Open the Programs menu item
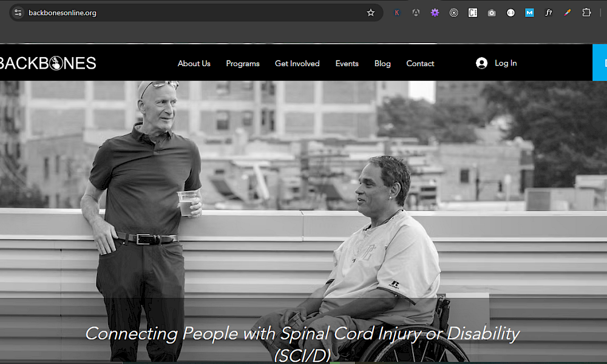Viewport: 607px width, 364px height. 243,64
